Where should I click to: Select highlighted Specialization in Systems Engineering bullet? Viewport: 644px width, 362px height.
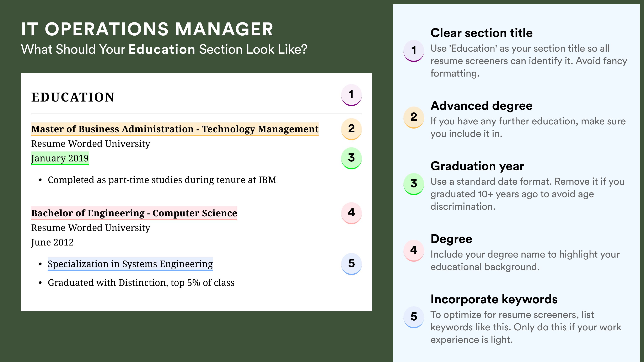click(x=130, y=264)
